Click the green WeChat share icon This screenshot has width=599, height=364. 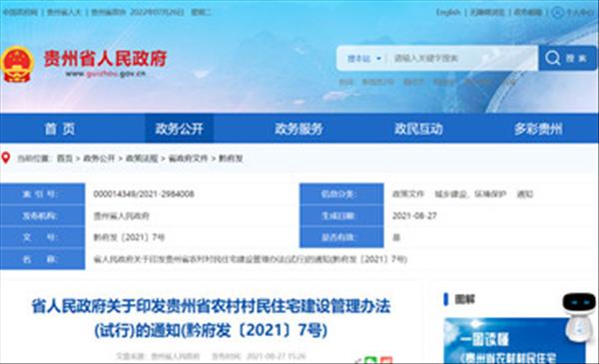click(x=370, y=360)
